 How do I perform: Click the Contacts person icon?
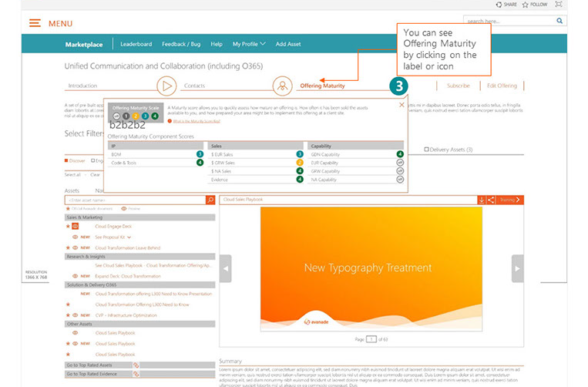(x=283, y=86)
